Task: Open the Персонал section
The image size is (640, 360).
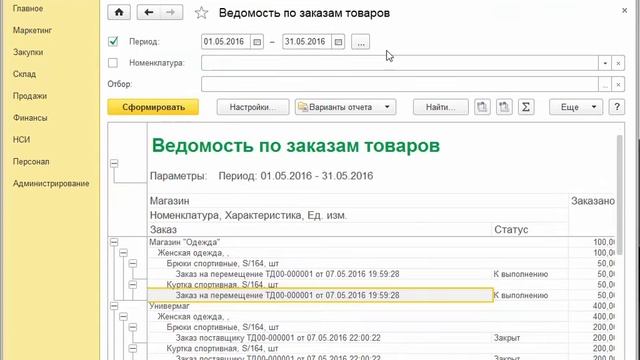Action: point(31,162)
